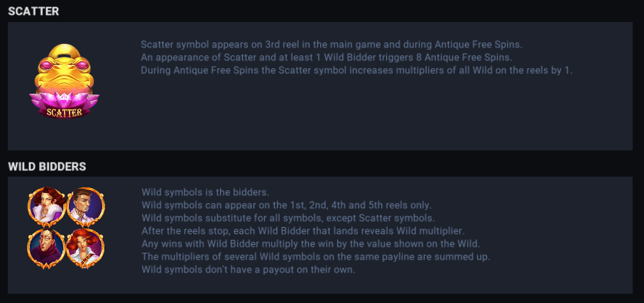Click the 'After the reels stop' line
Screen dimensions: 644x303
click(302, 231)
